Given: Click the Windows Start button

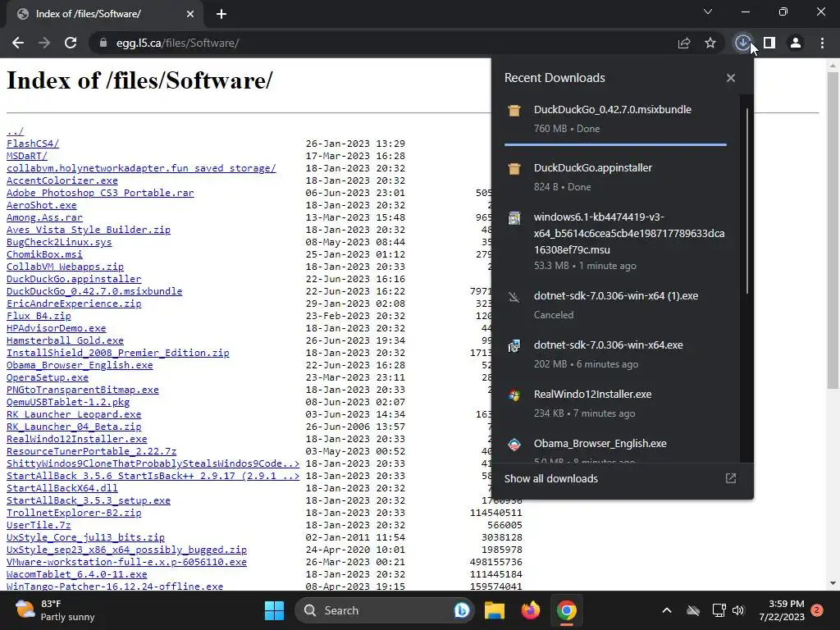Looking at the screenshot, I should (274, 610).
